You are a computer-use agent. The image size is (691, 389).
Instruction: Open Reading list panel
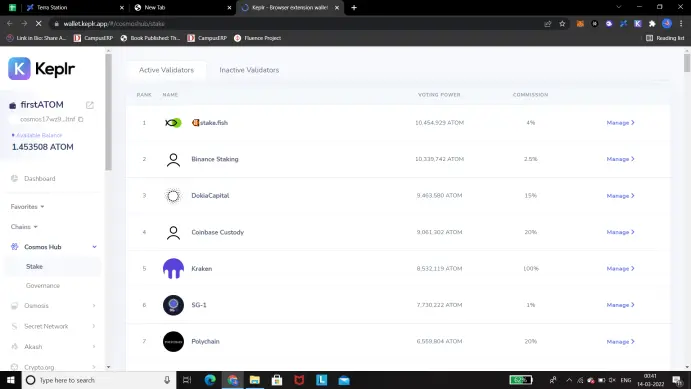[x=665, y=38]
